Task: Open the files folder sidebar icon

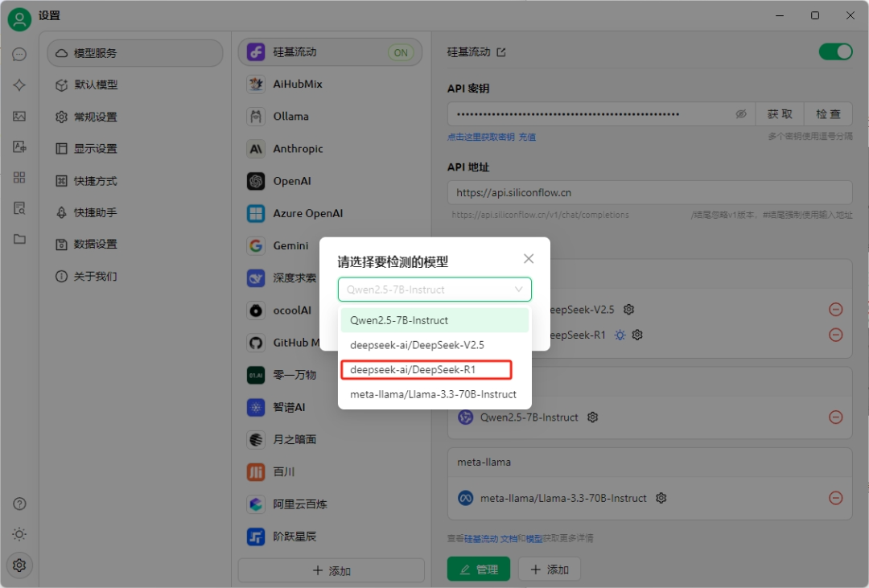Action: pos(19,239)
